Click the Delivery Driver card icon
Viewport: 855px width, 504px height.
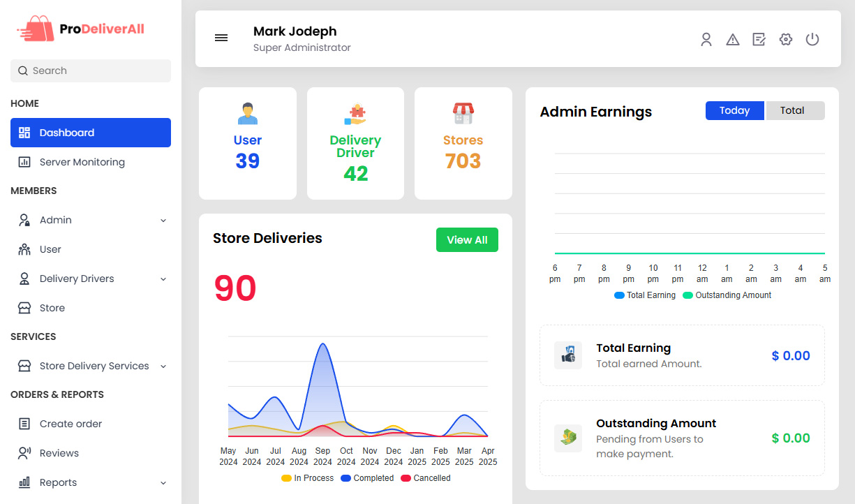(355, 114)
